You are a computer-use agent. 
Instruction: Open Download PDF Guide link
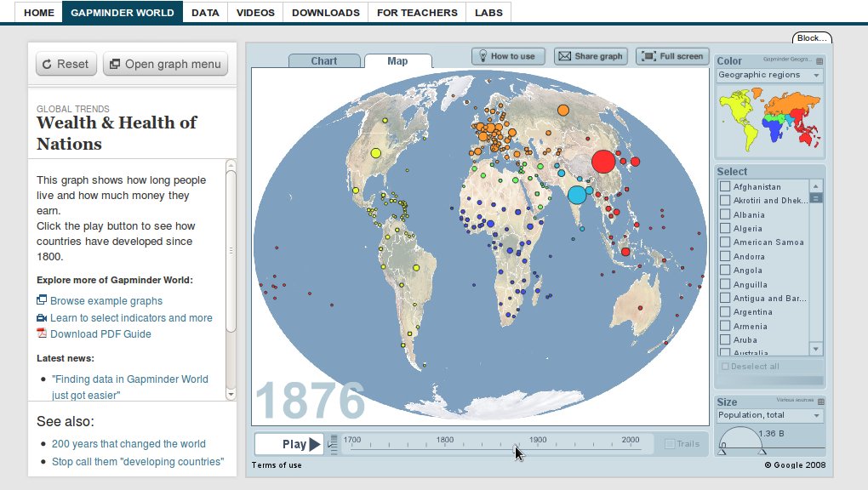coord(100,333)
